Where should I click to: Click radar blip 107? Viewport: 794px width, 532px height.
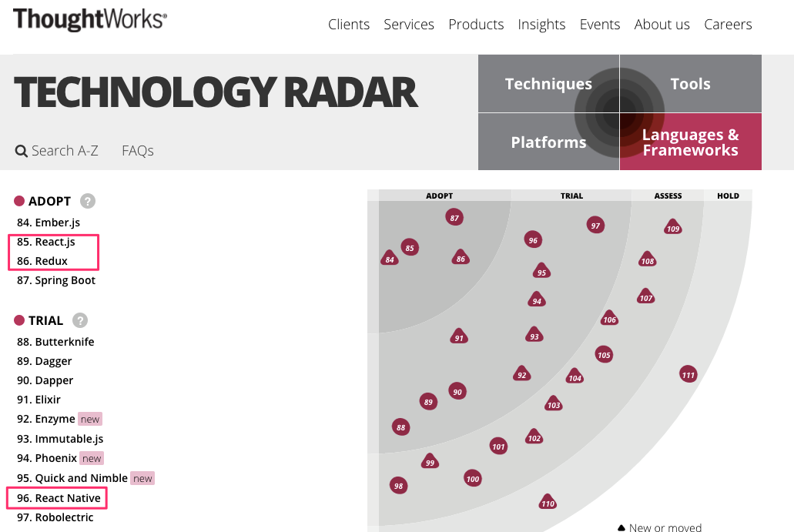645,296
